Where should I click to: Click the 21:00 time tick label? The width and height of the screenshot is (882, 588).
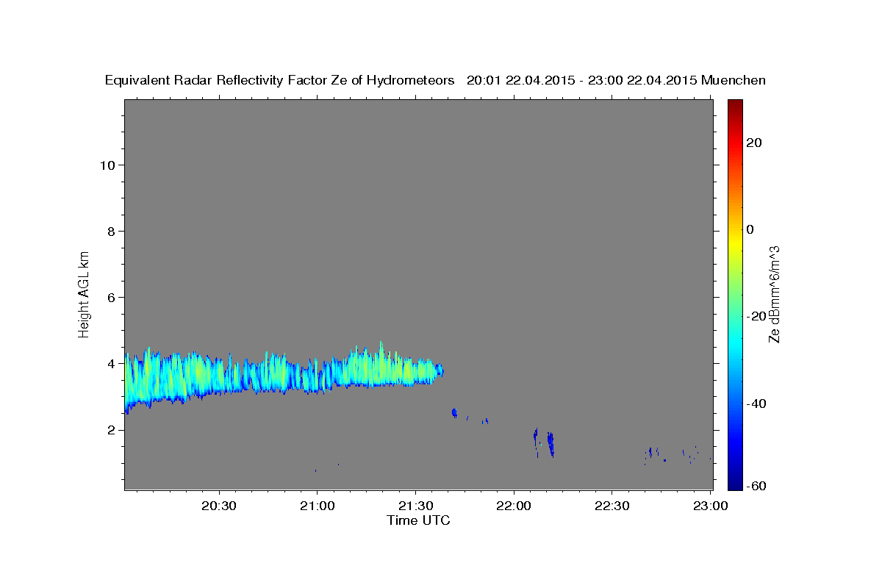click(317, 506)
